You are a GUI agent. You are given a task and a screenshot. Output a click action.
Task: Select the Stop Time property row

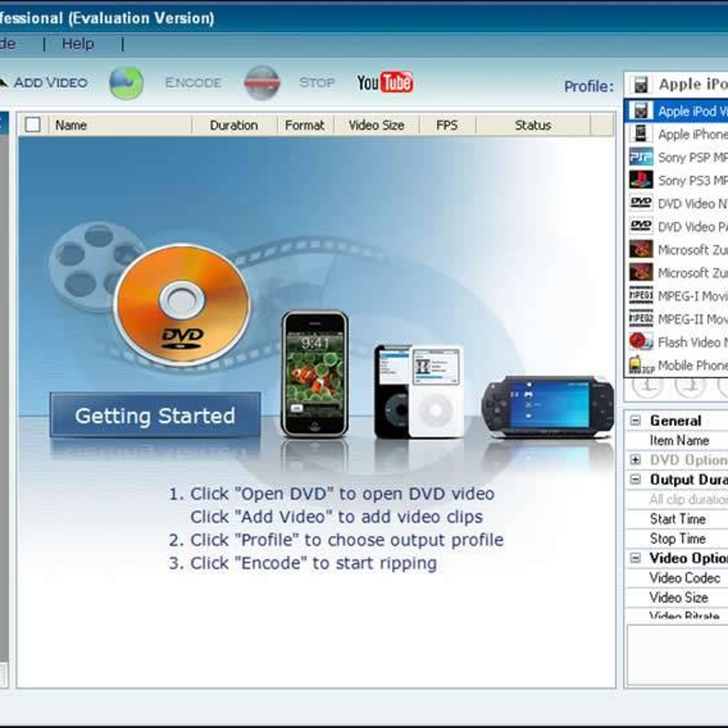coord(677,538)
